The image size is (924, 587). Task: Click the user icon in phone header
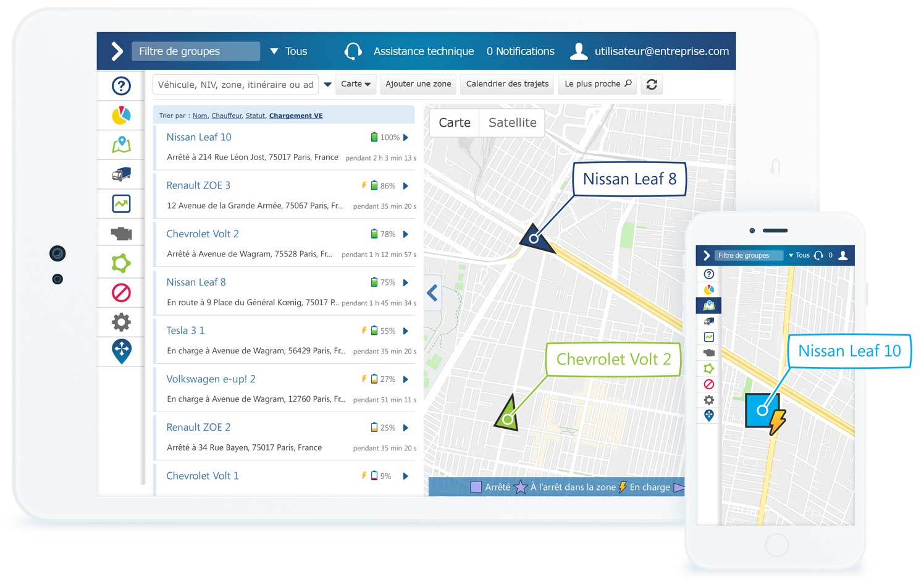pos(843,255)
